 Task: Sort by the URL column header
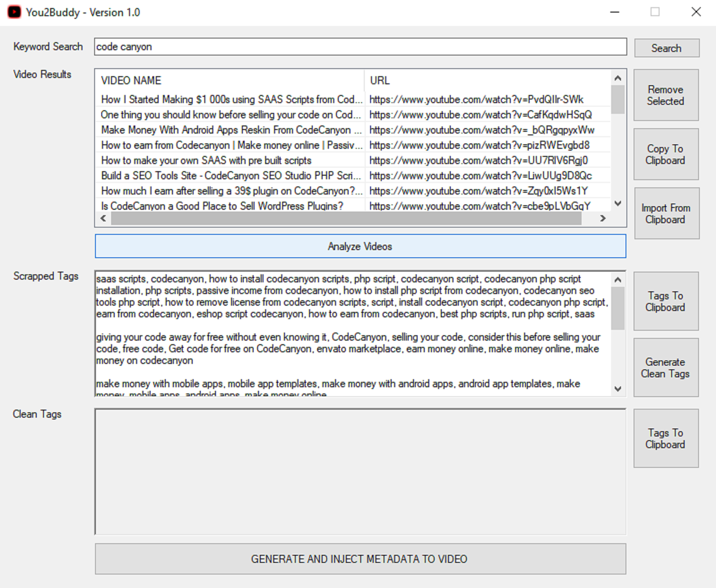click(x=487, y=81)
